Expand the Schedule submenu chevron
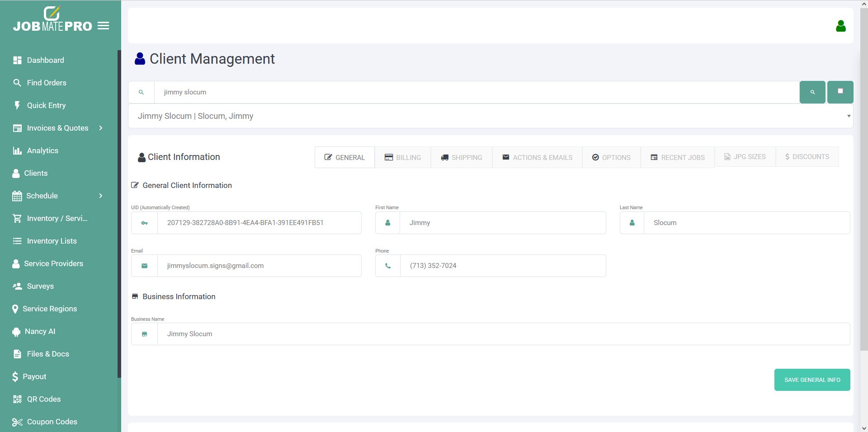 pos(100,196)
